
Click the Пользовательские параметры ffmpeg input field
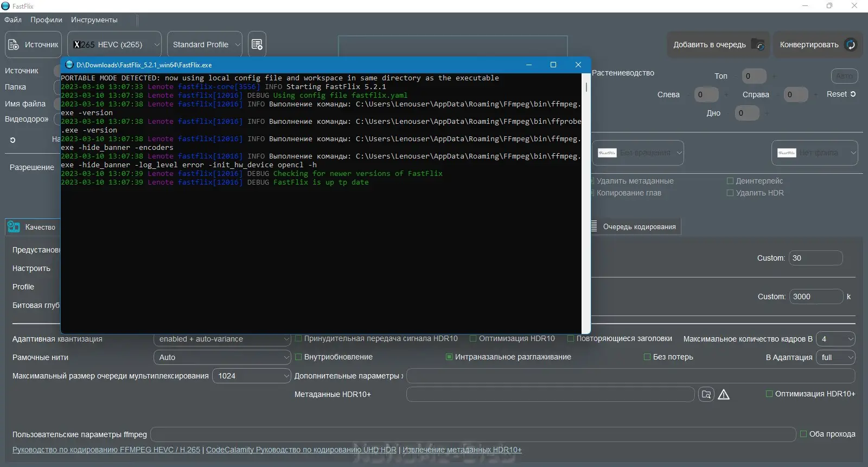point(473,434)
